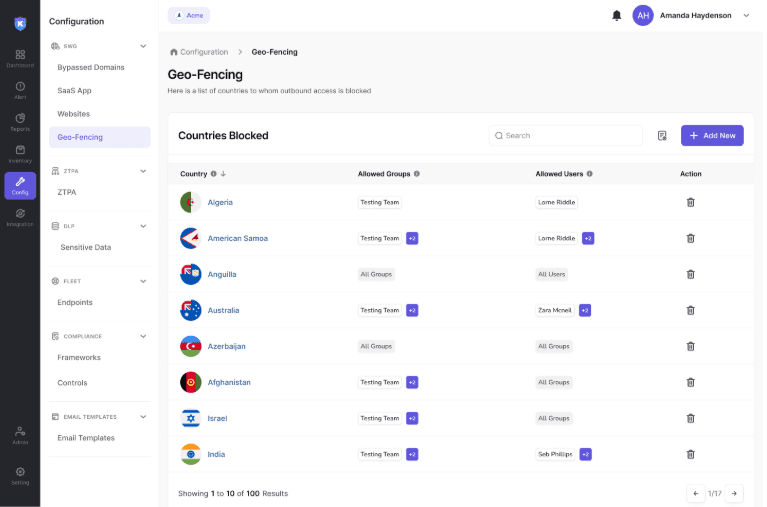
Task: Expand American Samoa +2 allowed groups
Action: (x=412, y=238)
